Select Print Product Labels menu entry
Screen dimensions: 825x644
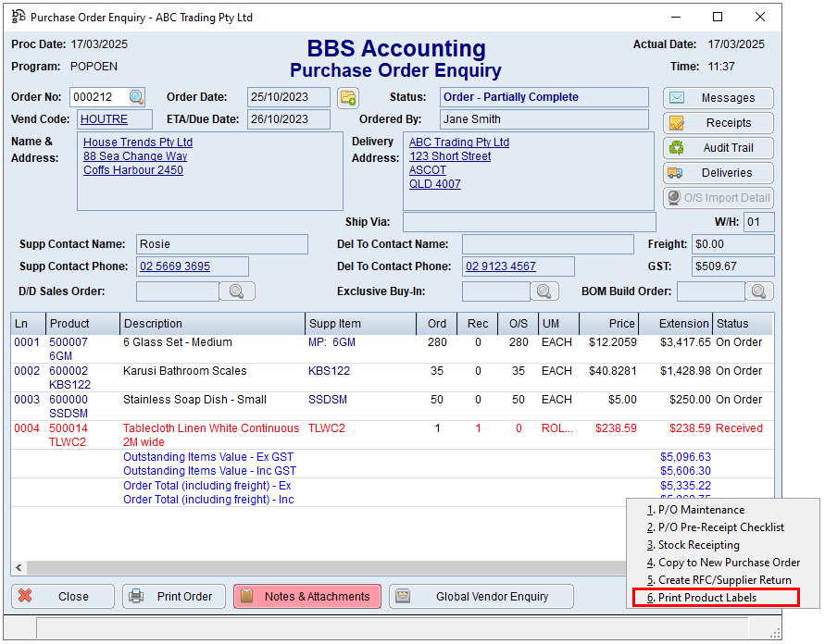pos(707,598)
